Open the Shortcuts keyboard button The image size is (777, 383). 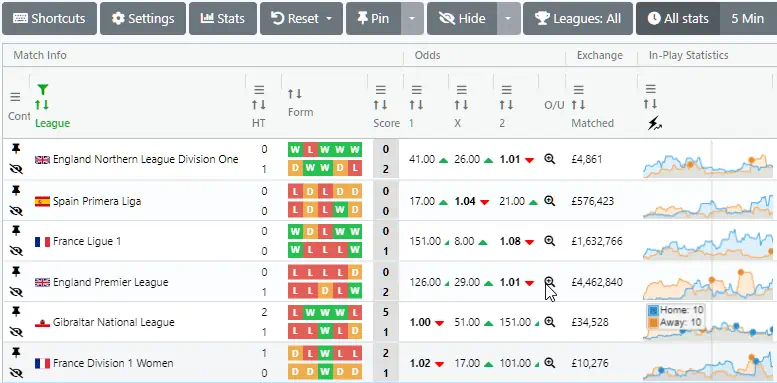point(49,19)
